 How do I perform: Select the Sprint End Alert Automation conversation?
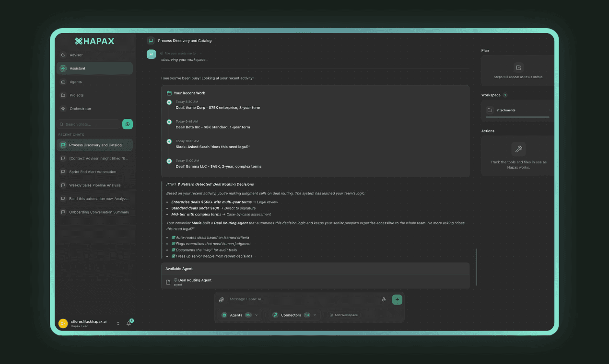click(x=94, y=172)
